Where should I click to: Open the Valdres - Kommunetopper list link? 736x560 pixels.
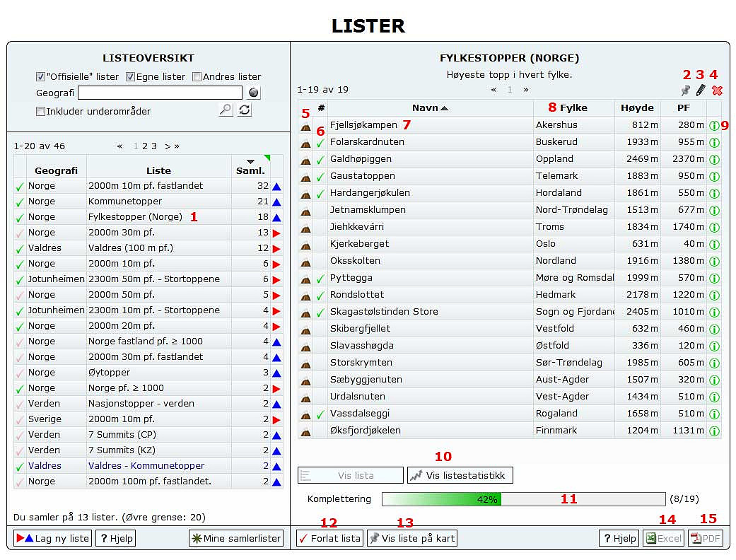tap(146, 466)
